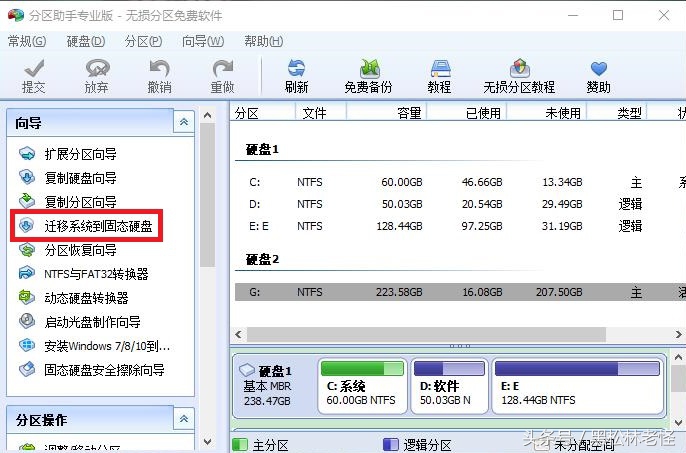Open NTFS与FAT32转换器
This screenshot has height=453, width=686.
point(84,274)
